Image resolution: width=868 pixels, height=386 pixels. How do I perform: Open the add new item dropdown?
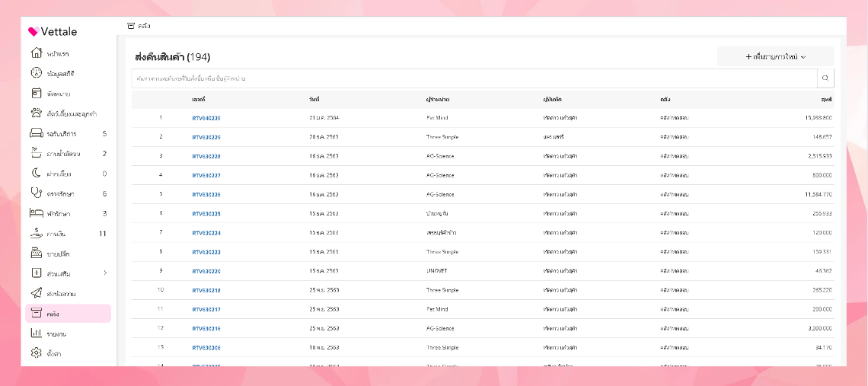click(x=775, y=57)
